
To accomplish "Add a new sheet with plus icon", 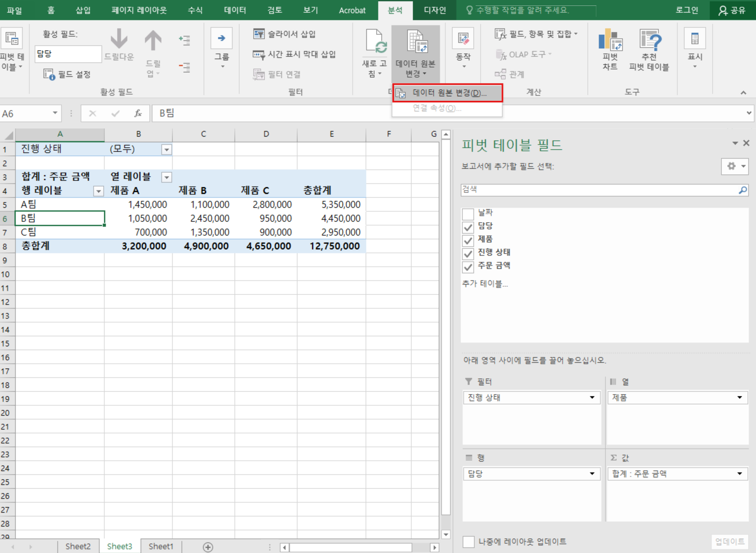I will tap(208, 547).
